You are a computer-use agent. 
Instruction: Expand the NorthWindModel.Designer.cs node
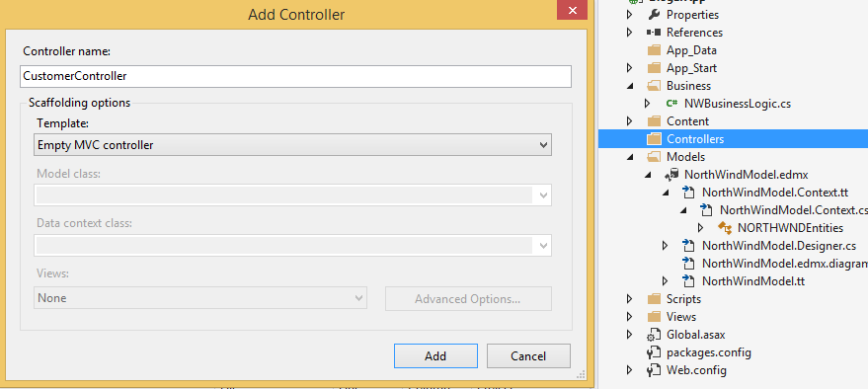[x=666, y=246]
